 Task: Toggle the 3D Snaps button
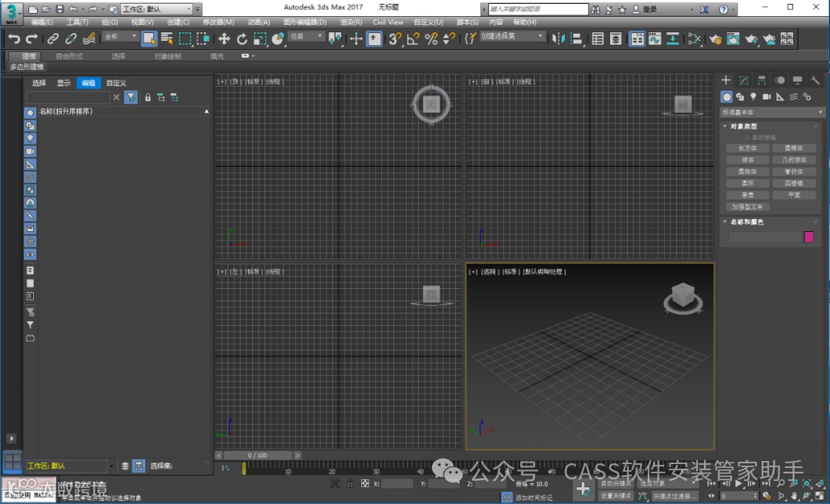click(x=394, y=39)
